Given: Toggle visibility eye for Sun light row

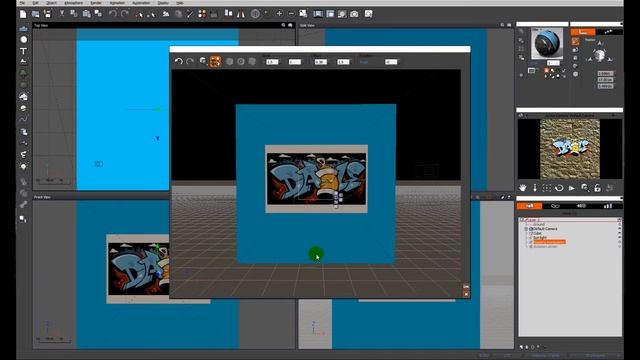Looking at the screenshot, I should [619, 238].
